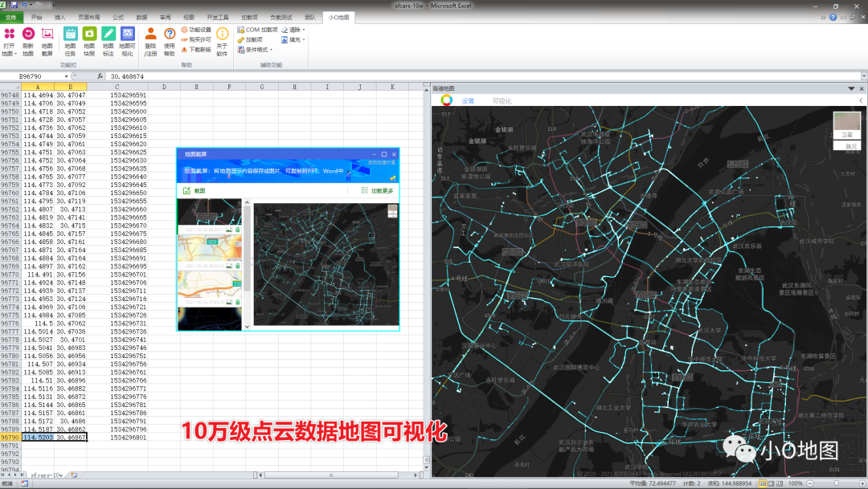Open 关于软件 about software

coord(222,42)
